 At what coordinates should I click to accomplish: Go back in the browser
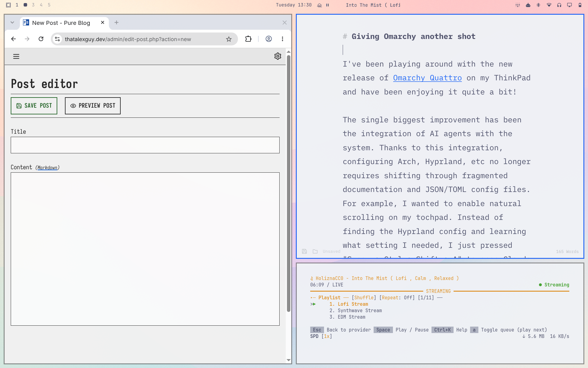[13, 39]
